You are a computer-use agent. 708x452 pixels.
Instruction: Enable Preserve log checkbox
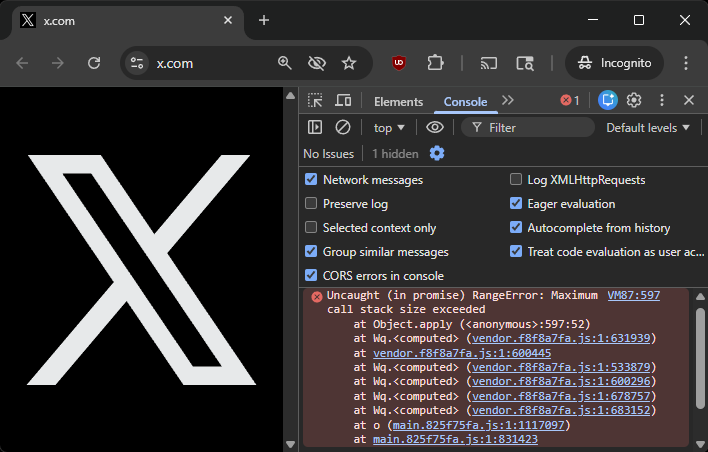pos(311,203)
